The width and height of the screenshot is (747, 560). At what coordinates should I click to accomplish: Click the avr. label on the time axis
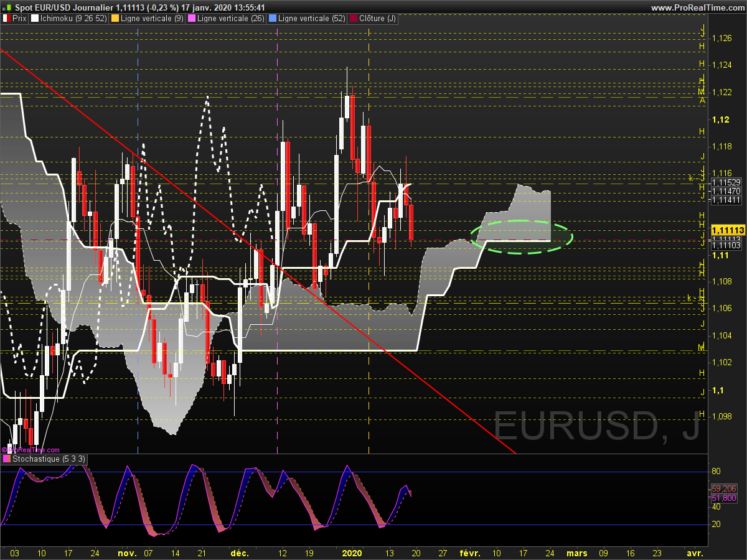tap(695, 553)
